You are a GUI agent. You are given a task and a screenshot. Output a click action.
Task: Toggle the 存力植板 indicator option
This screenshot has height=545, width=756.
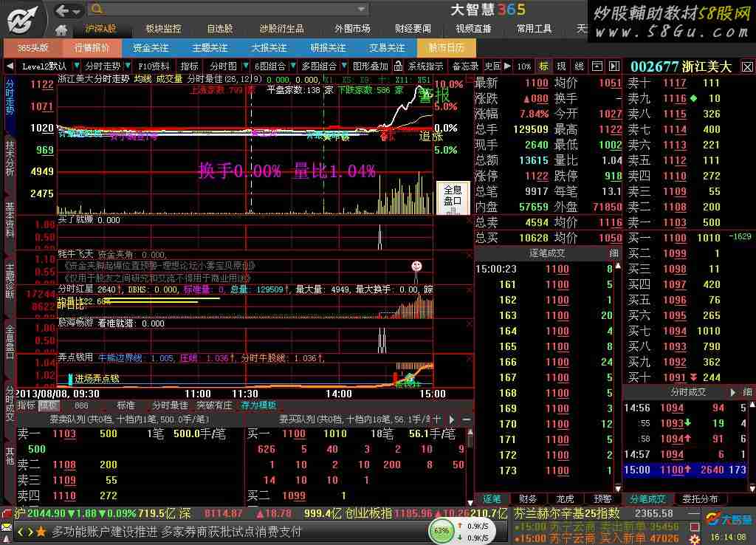258,405
